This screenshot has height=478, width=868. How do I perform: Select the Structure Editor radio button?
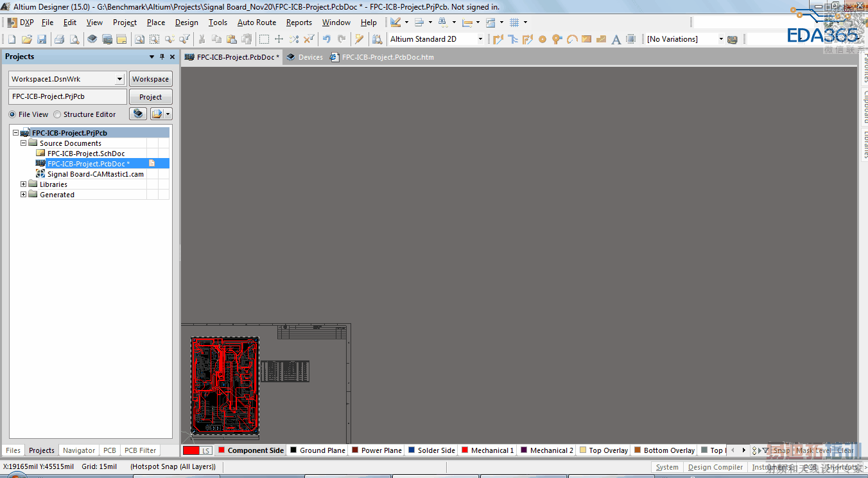click(x=57, y=114)
